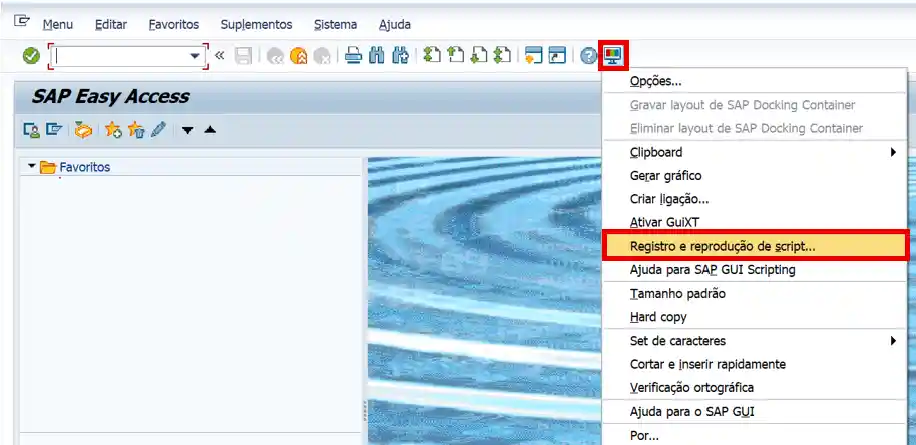
Task: Click the window control icon left of Menu
Action: 22,20
